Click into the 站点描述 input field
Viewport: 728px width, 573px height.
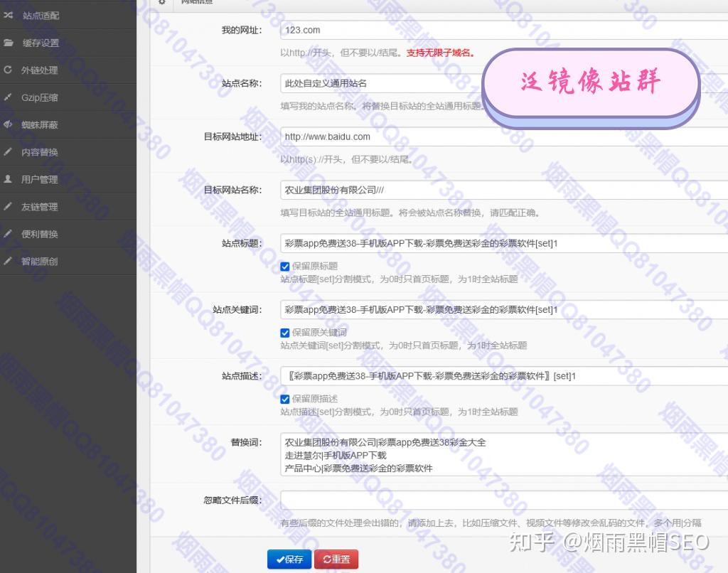[x=504, y=376]
